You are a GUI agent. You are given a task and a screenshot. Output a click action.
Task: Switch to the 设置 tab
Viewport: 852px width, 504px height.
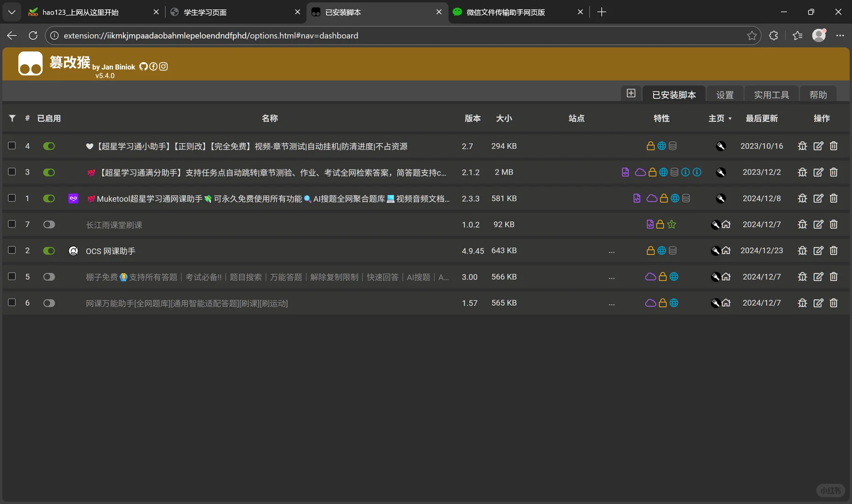[725, 94]
